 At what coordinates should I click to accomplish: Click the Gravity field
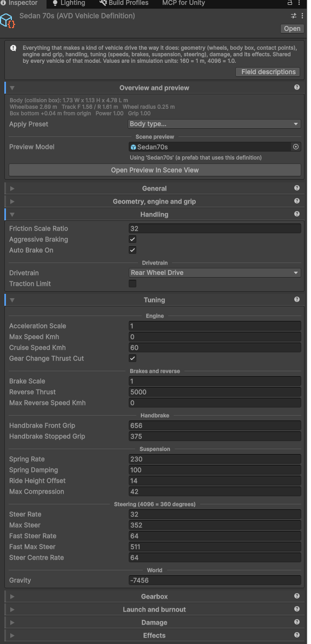(215, 580)
